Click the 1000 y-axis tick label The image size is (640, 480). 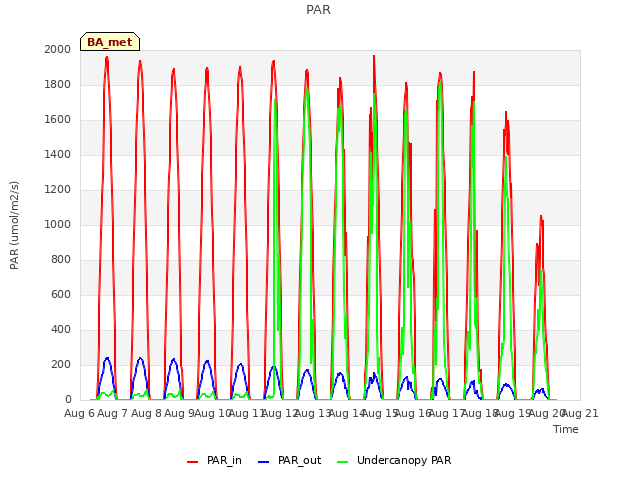coord(58,225)
